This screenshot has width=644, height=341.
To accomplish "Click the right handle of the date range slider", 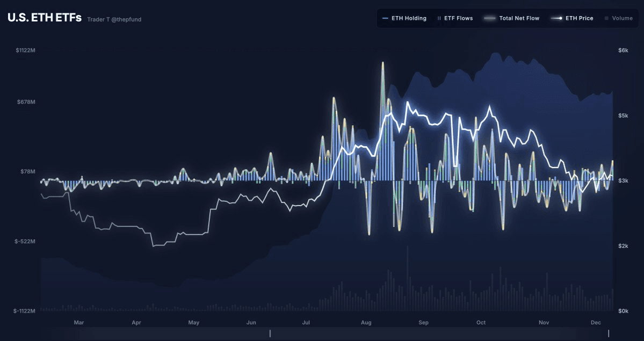I will pos(609,333).
